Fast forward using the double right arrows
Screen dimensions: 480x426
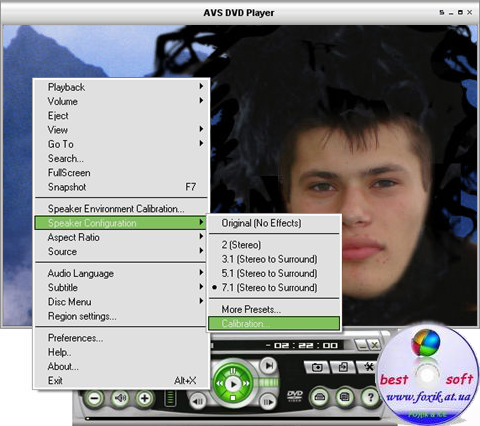[x=247, y=384]
